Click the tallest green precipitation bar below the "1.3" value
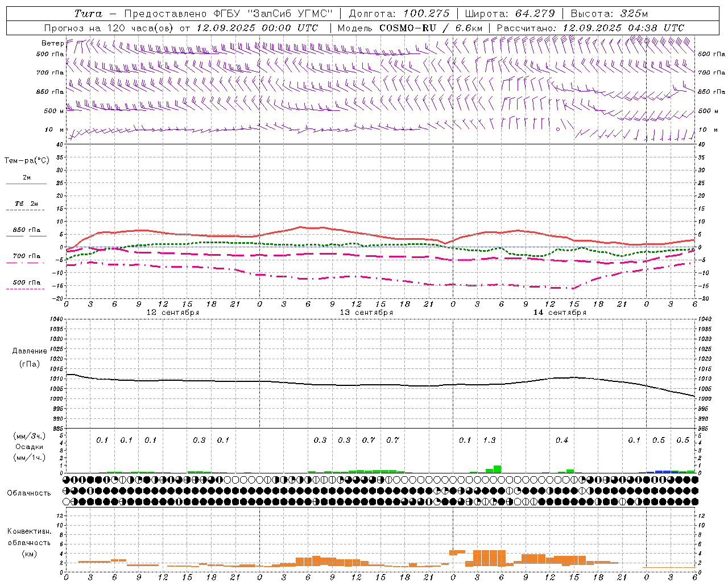The image size is (728, 582). pos(498,469)
